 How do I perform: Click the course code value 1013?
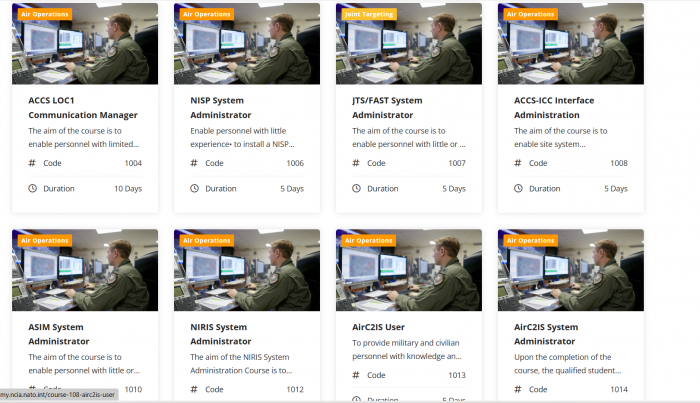(x=457, y=375)
